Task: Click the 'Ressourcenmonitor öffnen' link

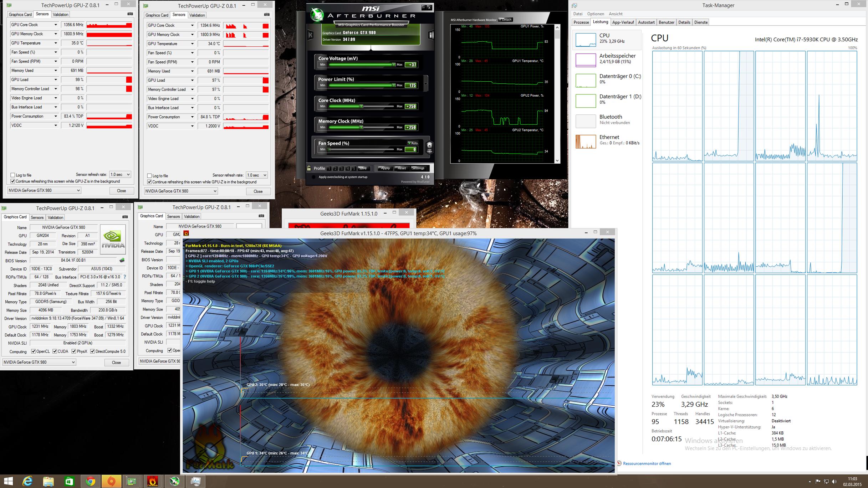Action: click(x=647, y=463)
